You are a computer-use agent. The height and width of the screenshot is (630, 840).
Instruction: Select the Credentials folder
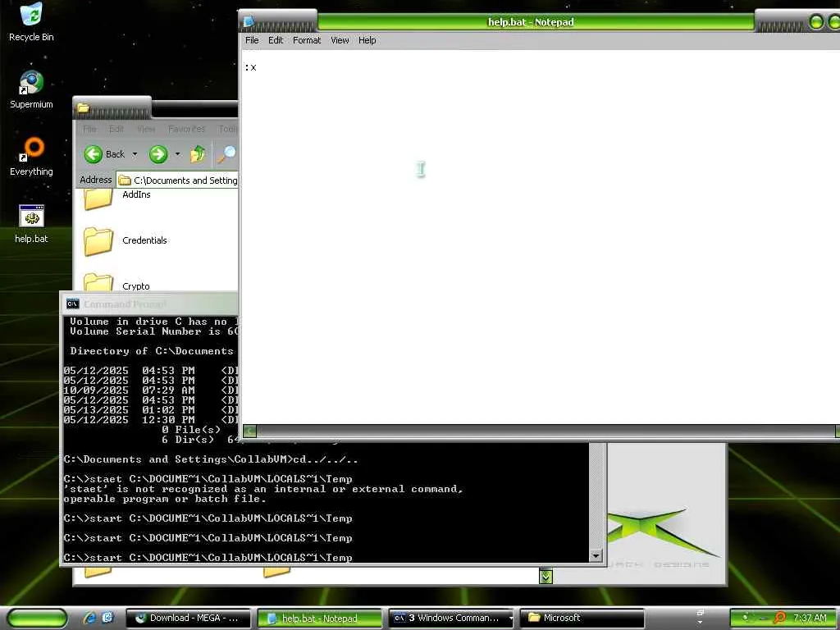pyautogui.click(x=126, y=240)
